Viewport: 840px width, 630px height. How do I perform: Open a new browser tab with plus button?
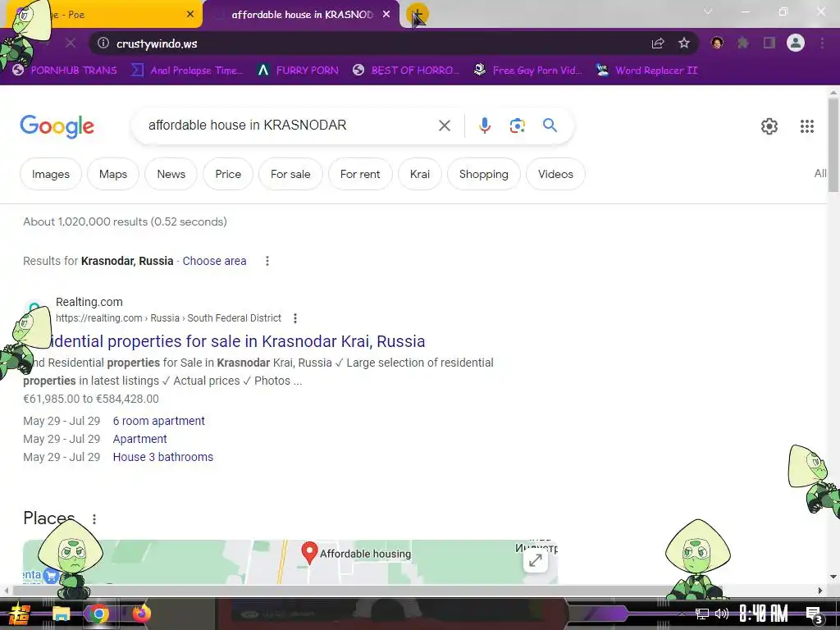click(x=417, y=14)
